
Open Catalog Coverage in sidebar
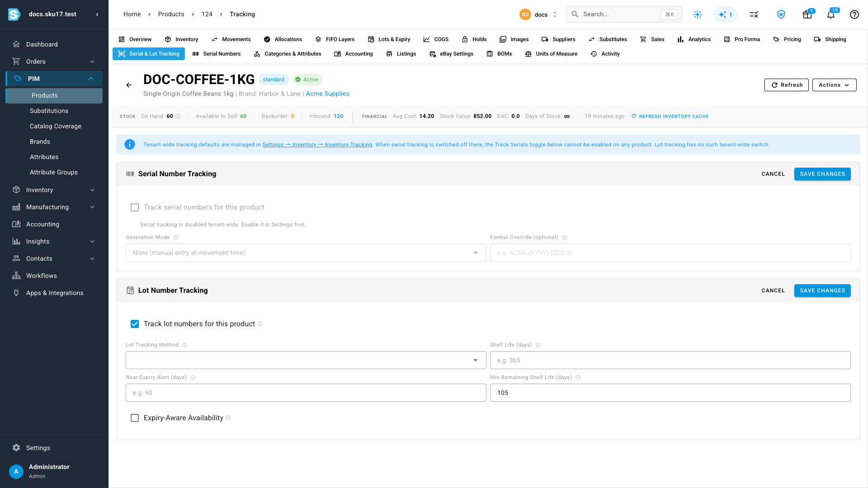pyautogui.click(x=56, y=126)
